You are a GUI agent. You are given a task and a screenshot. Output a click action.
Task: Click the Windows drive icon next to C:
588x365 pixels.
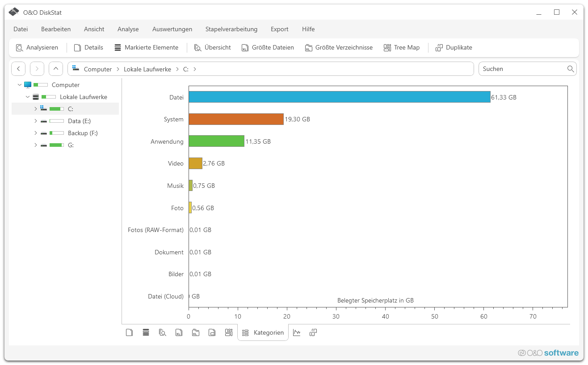(x=43, y=108)
